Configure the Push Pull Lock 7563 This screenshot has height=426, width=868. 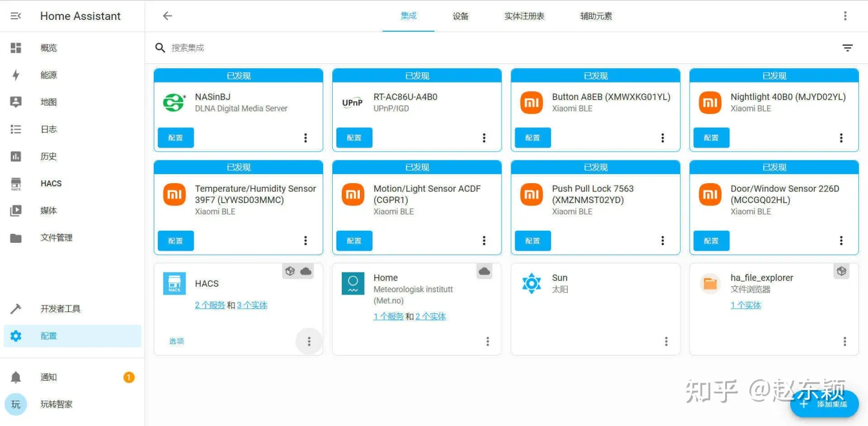point(533,240)
